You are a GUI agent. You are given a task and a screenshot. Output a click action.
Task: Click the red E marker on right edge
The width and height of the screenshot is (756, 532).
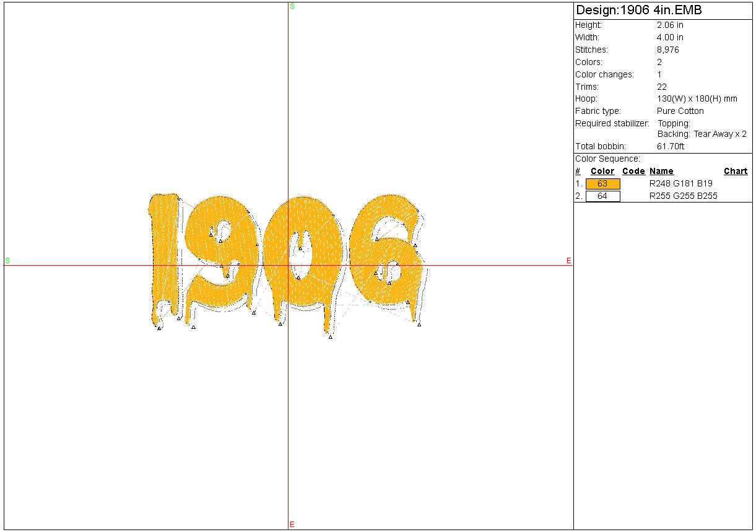point(568,261)
